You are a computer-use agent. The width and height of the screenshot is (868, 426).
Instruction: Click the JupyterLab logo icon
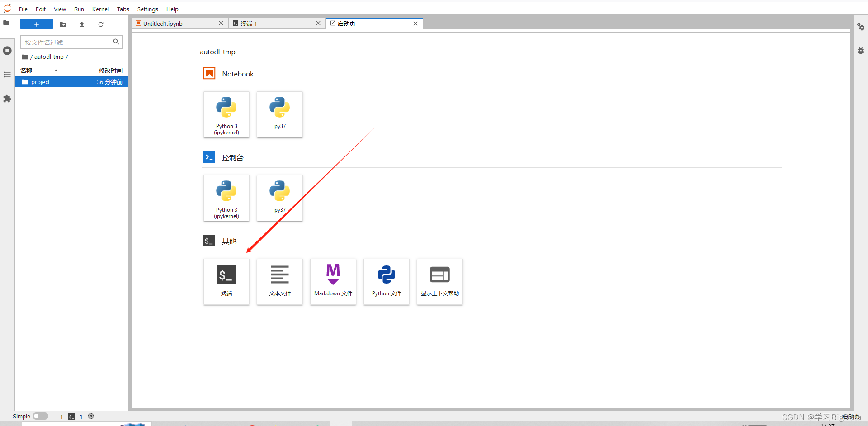7,9
